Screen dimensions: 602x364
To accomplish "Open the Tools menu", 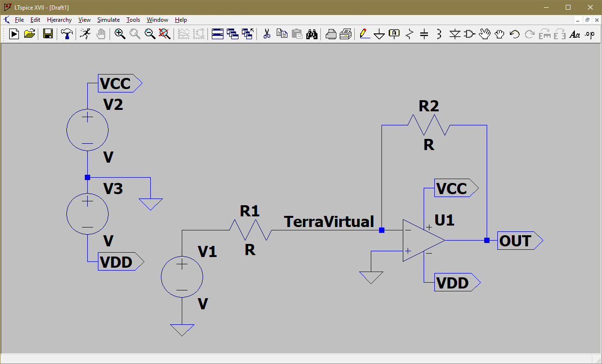I will coord(133,20).
